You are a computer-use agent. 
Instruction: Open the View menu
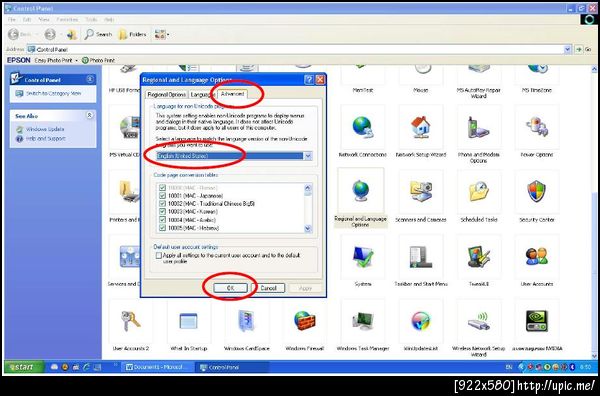pyautogui.click(x=44, y=19)
